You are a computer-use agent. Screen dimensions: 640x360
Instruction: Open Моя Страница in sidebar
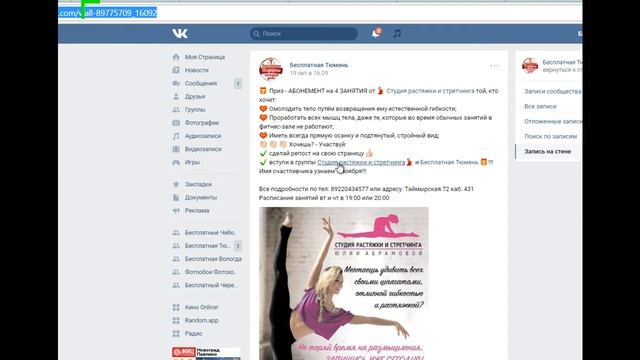[x=205, y=57]
